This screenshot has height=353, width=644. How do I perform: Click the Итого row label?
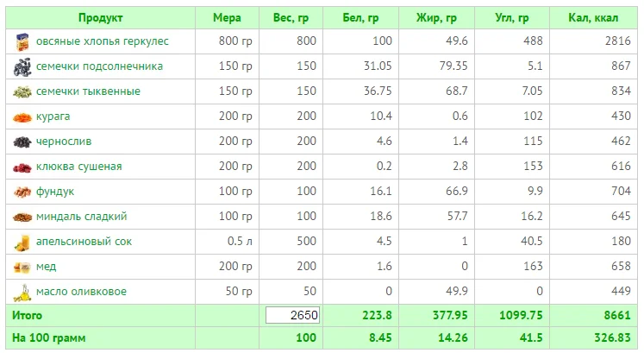[x=27, y=316]
